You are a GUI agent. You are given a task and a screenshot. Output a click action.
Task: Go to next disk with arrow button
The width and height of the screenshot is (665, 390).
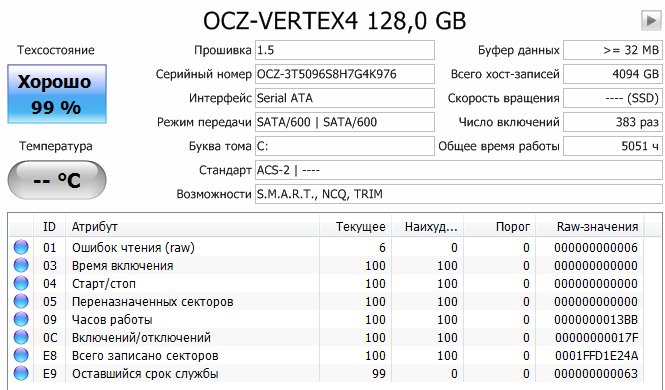pos(651,20)
